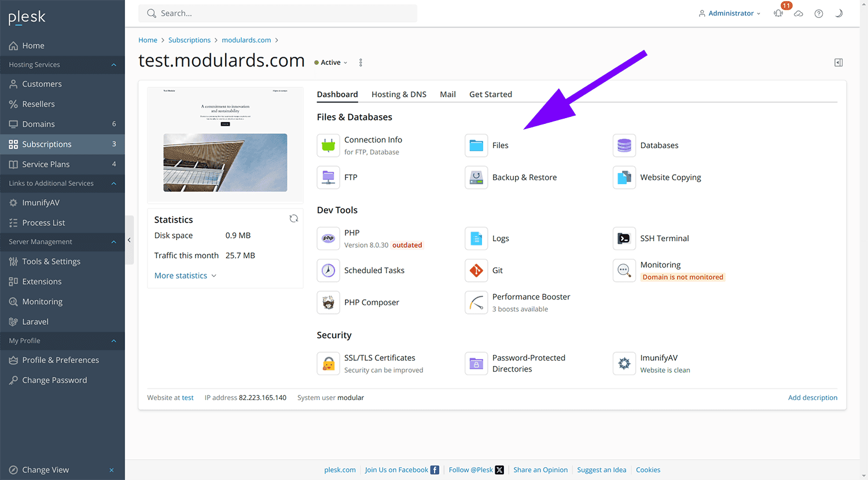Click Subscriptions breadcrumb link
Image resolution: width=868 pixels, height=480 pixels.
pos(189,40)
